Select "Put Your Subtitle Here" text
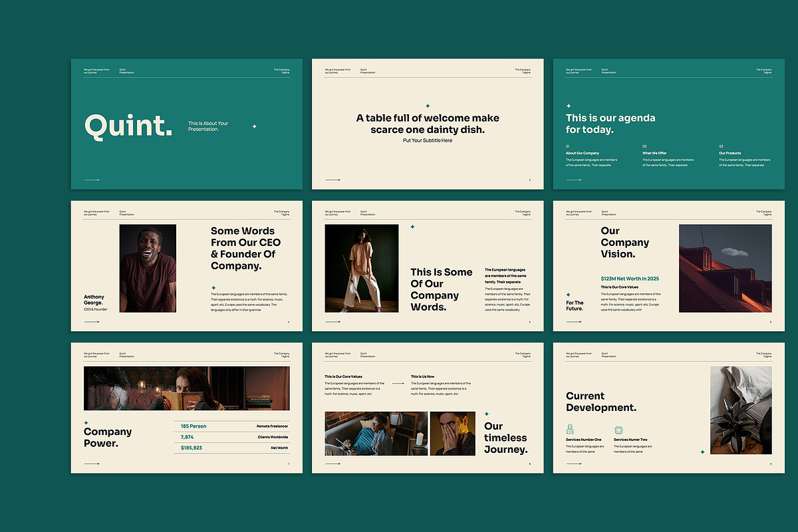This screenshot has height=532, width=798. (x=428, y=140)
